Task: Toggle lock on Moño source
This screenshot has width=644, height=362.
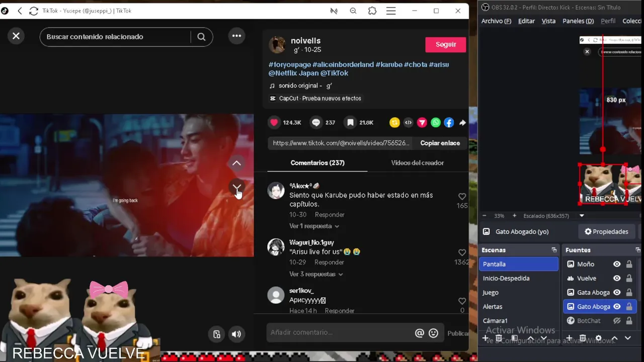Action: [x=629, y=264]
